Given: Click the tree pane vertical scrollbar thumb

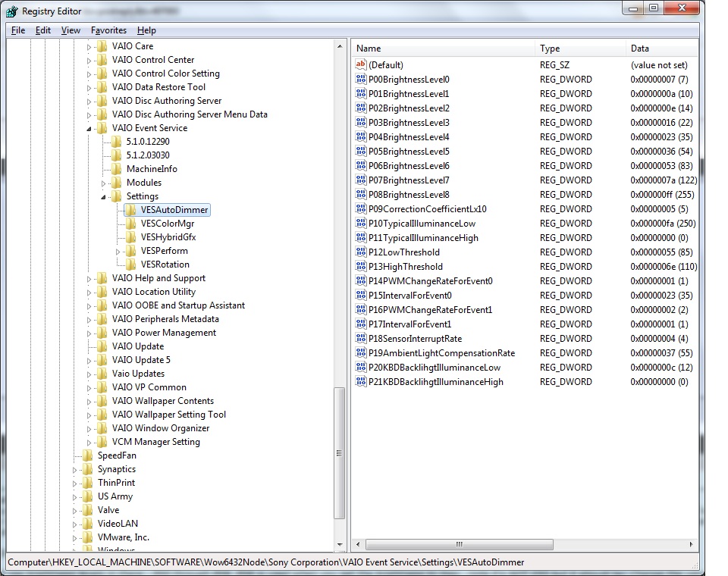Looking at the screenshot, I should pos(340,453).
